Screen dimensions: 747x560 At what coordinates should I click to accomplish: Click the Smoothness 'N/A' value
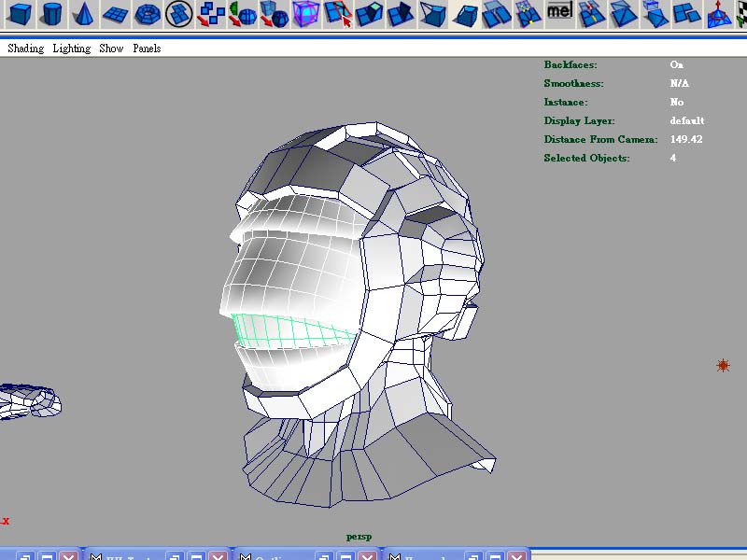(x=680, y=83)
